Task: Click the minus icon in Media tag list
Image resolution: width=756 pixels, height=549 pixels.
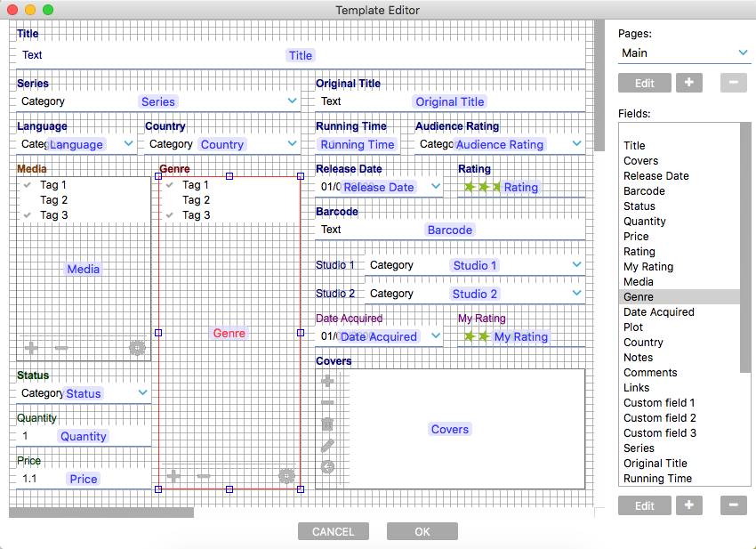Action: point(61,348)
